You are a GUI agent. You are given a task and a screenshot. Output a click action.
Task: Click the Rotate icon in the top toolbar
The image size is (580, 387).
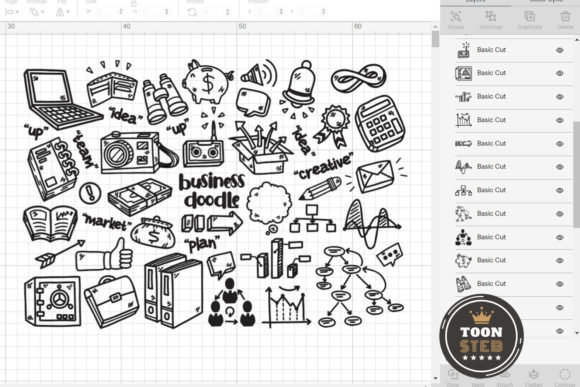[192, 12]
